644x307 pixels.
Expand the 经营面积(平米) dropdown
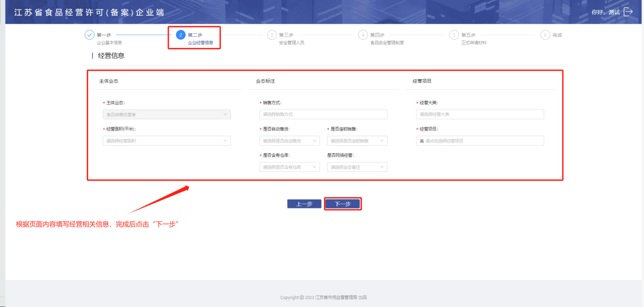pos(166,141)
